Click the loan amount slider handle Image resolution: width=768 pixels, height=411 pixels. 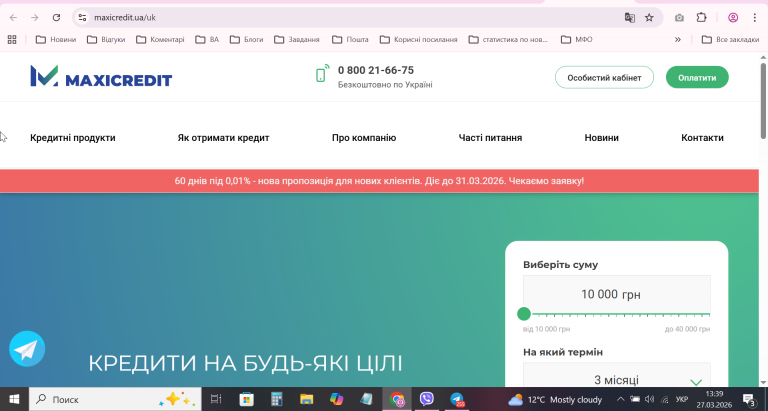coord(524,314)
